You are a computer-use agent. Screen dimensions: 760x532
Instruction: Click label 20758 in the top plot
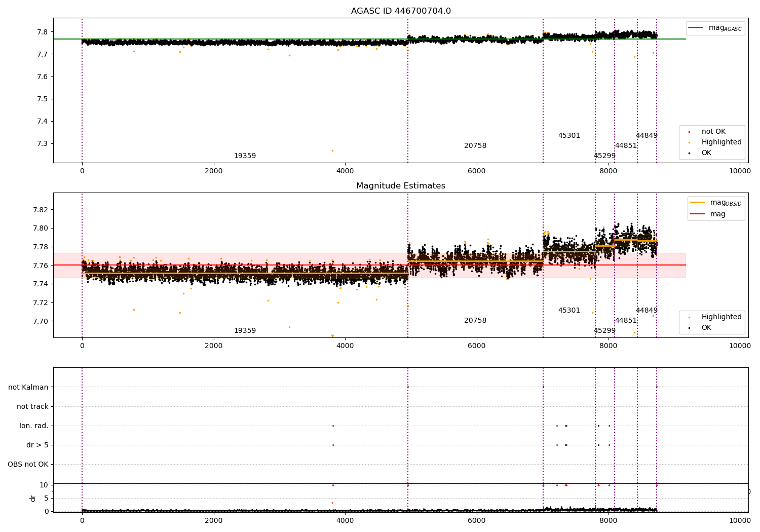pyautogui.click(x=475, y=146)
